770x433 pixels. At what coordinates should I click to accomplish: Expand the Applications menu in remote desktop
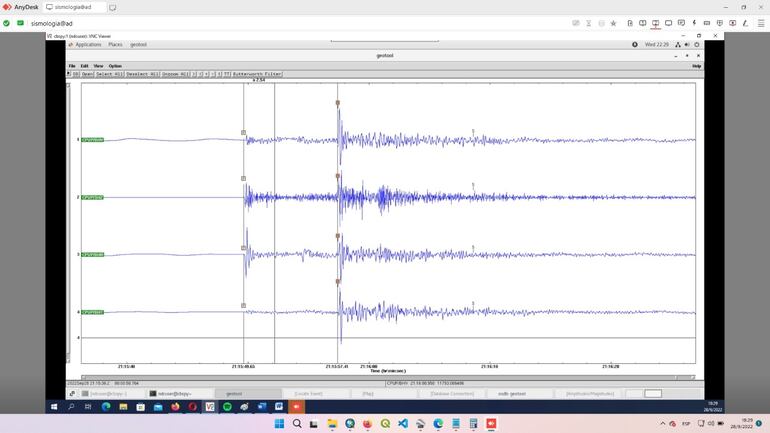[x=87, y=44]
